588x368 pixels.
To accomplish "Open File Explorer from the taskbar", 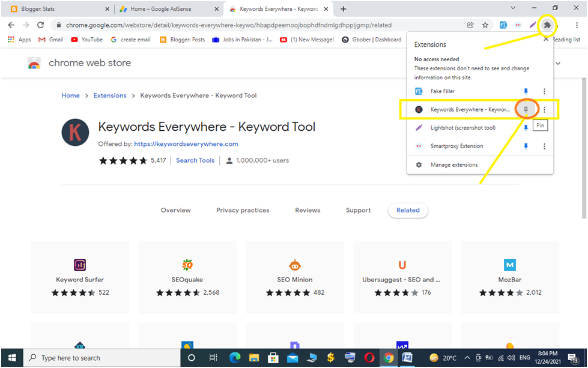I will (254, 358).
